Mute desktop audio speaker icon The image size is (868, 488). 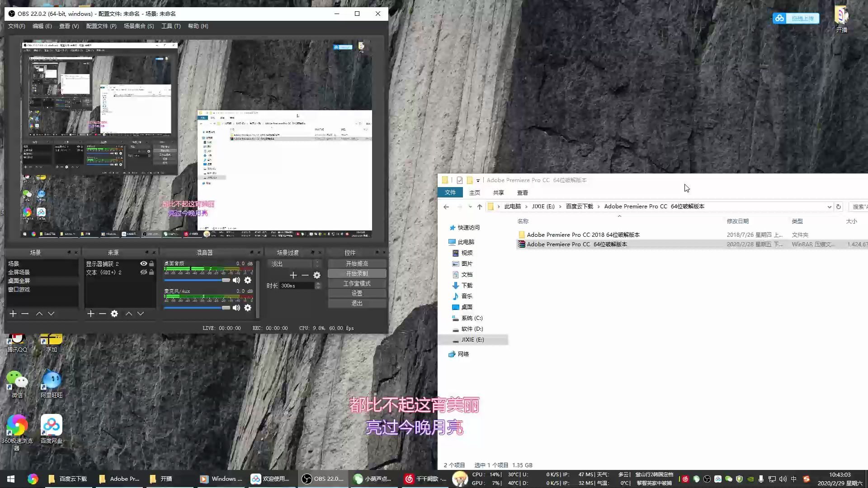click(x=236, y=280)
